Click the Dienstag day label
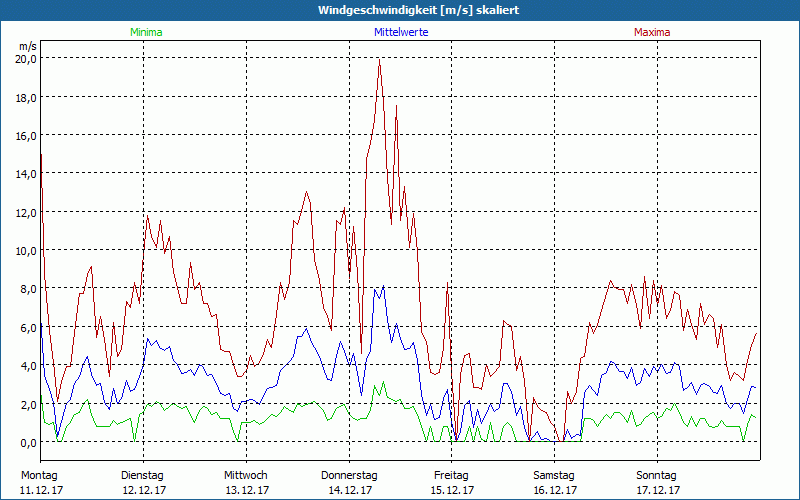 point(142,475)
